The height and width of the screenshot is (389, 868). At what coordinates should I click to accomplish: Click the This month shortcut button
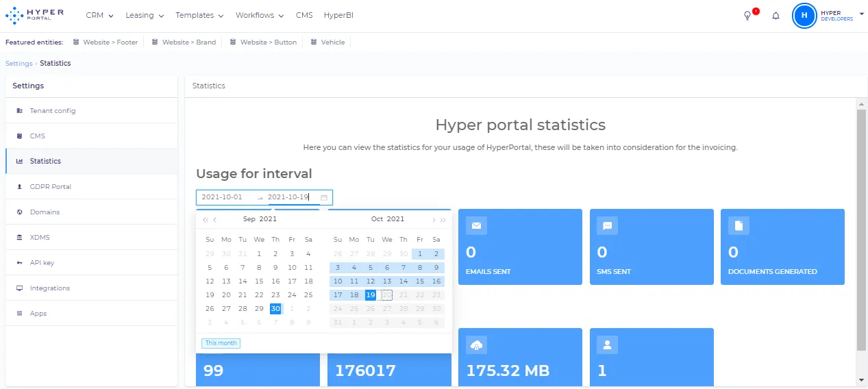[221, 343]
